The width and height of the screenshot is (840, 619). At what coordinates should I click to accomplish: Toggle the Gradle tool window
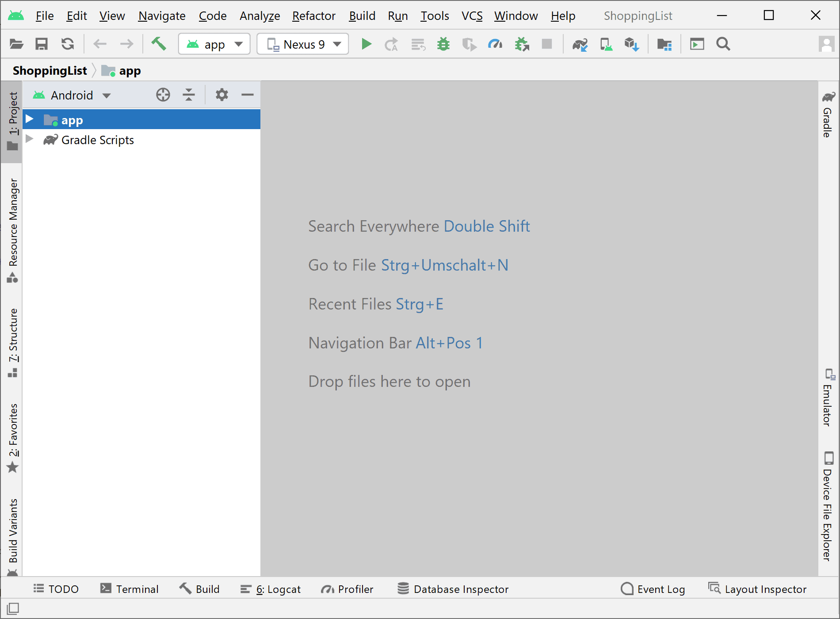828,114
